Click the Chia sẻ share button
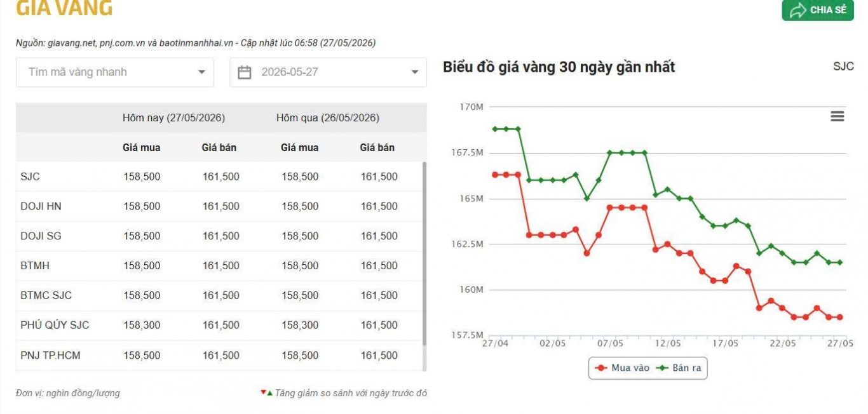Viewport: 868px width, 414px height. [x=818, y=10]
